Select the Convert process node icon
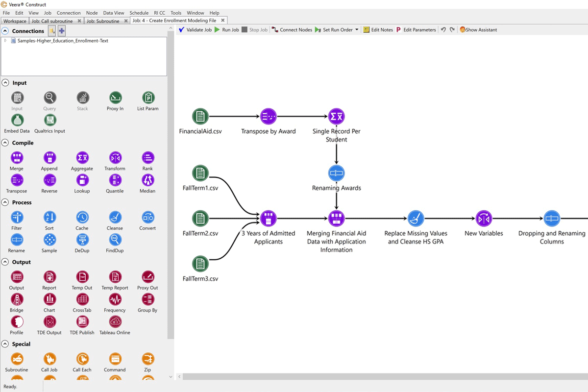Screen dimensions: 588x392 148,217
